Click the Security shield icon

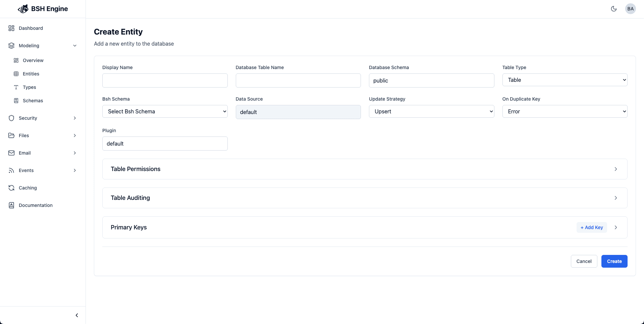coord(11,118)
